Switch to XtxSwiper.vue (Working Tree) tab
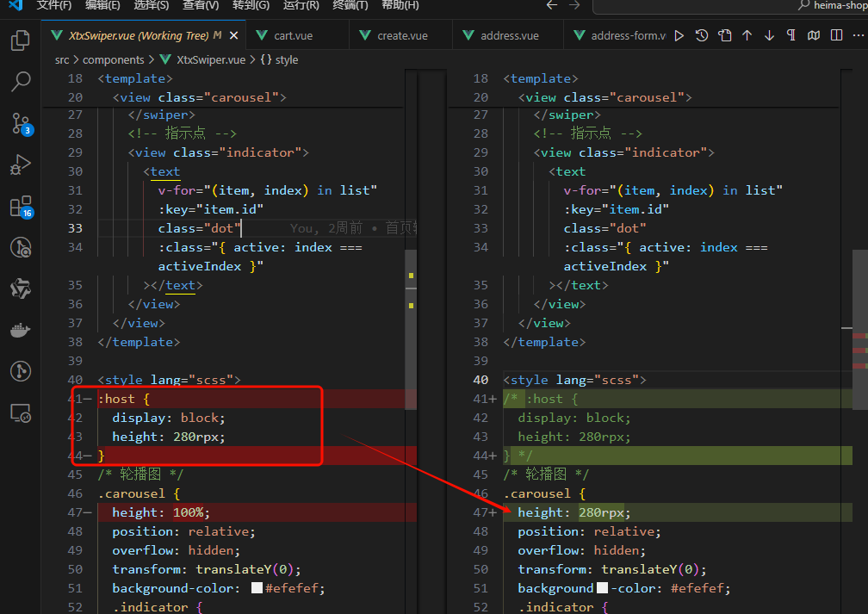The image size is (868, 614). 143,35
